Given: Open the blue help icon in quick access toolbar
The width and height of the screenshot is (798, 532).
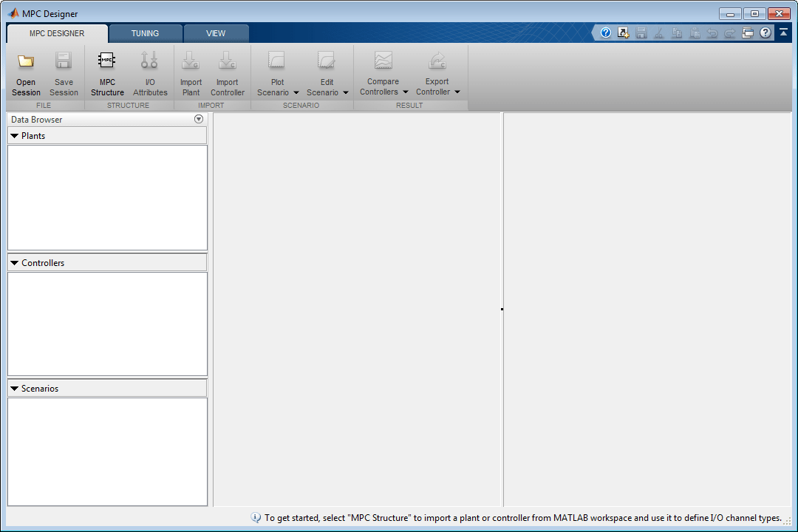Looking at the screenshot, I should [606, 33].
